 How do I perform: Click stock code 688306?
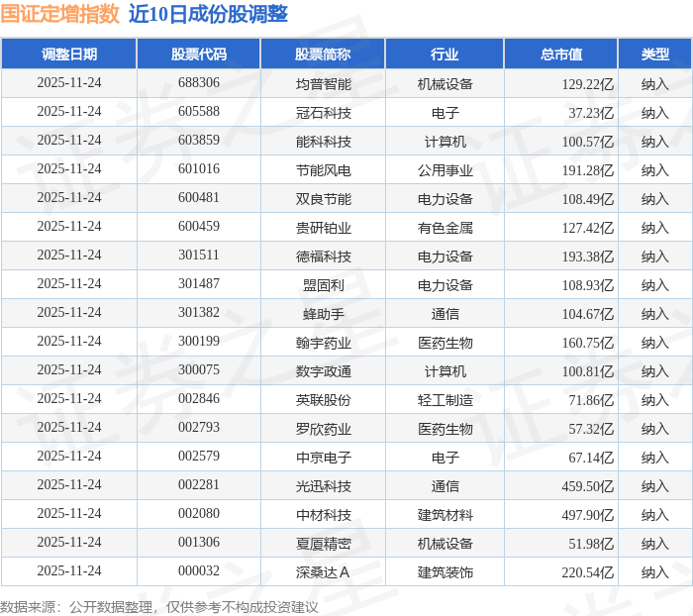coord(199,82)
